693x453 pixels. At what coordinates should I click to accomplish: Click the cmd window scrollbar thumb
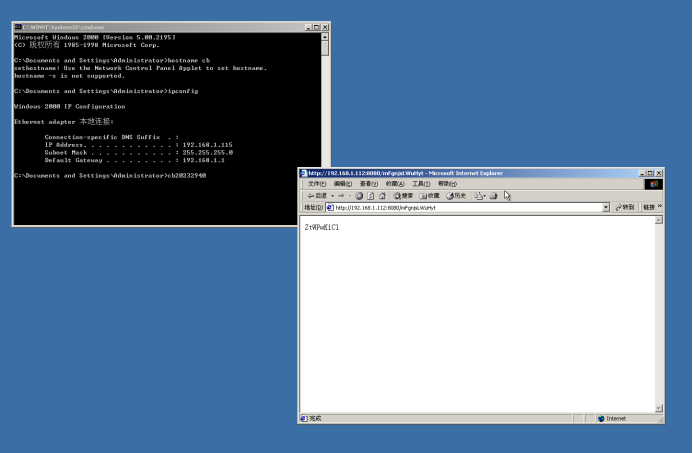pos(325,48)
